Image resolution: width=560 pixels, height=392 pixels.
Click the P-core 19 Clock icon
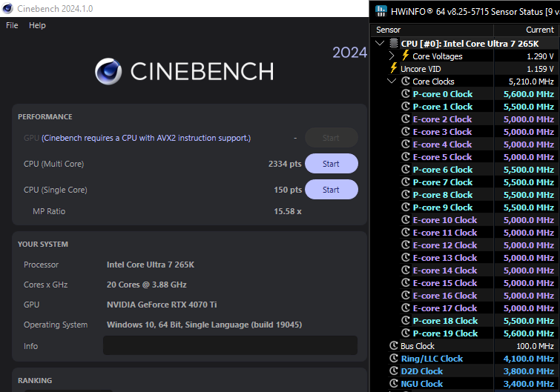click(x=406, y=333)
